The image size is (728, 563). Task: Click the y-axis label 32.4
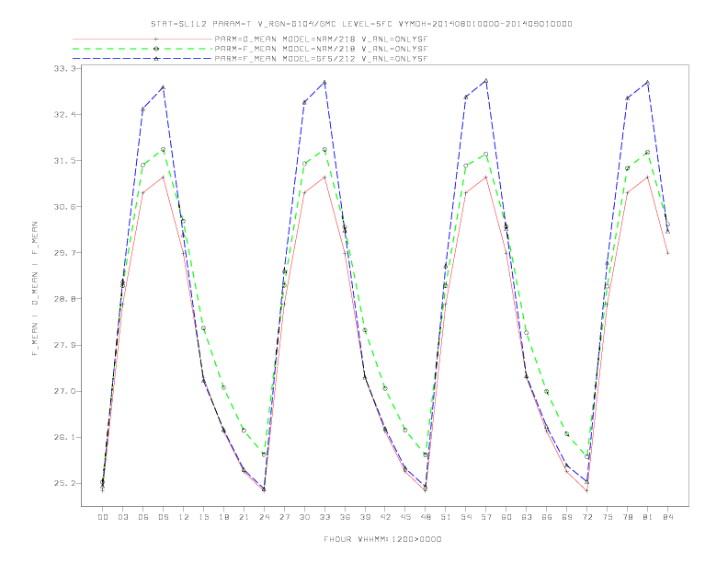[x=64, y=114]
